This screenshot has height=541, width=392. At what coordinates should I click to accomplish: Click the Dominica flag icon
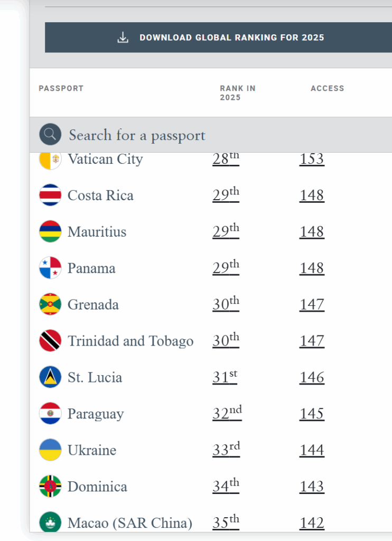click(50, 487)
